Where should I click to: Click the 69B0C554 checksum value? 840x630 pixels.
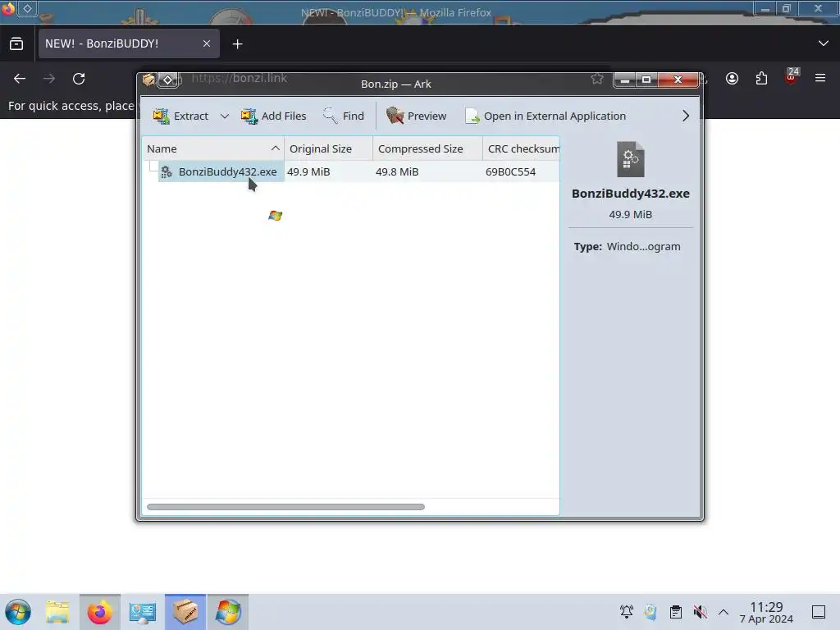click(x=510, y=171)
